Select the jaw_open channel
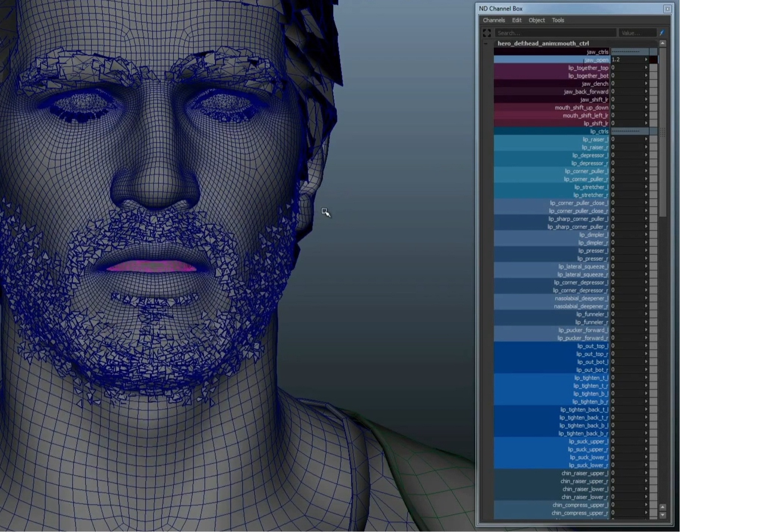768x532 pixels. click(x=552, y=60)
